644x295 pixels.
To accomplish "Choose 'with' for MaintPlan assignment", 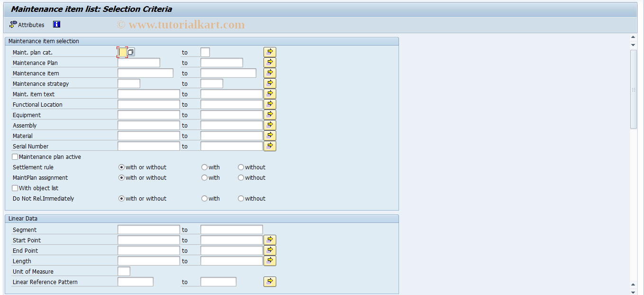I will pyautogui.click(x=204, y=177).
